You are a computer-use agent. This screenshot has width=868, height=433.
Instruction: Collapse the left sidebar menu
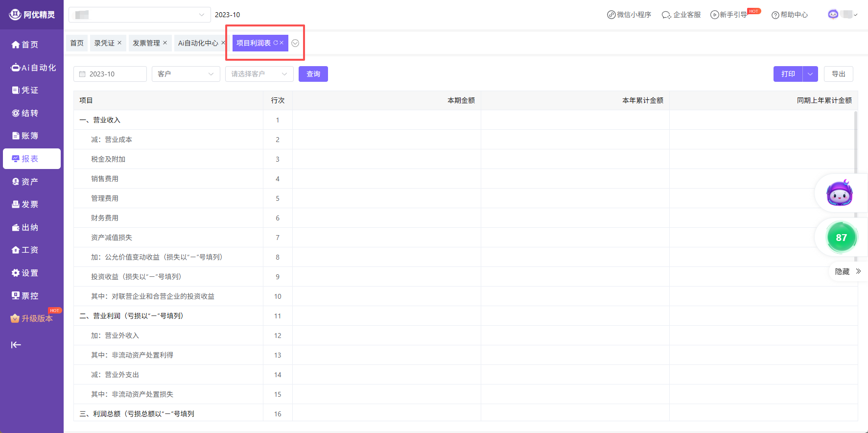[x=16, y=345]
